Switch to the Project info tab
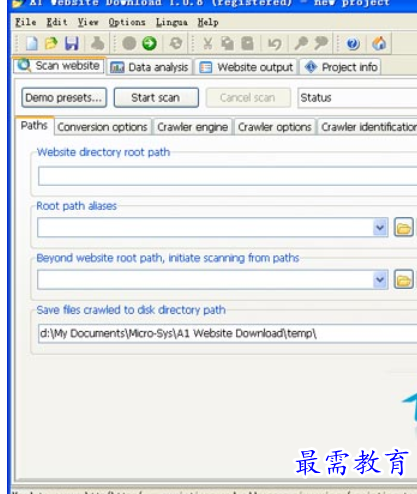417x494 pixels. coord(341,67)
